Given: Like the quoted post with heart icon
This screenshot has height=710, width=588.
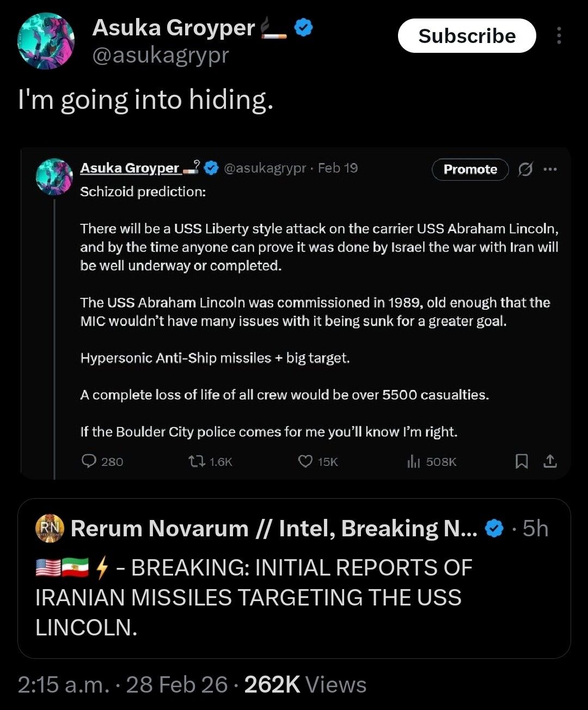Looking at the screenshot, I should [x=305, y=462].
